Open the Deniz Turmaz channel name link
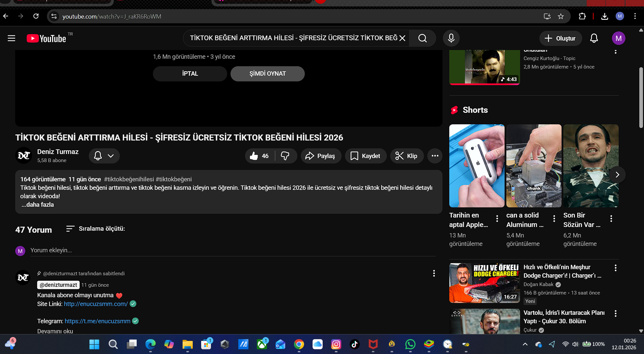 click(58, 152)
